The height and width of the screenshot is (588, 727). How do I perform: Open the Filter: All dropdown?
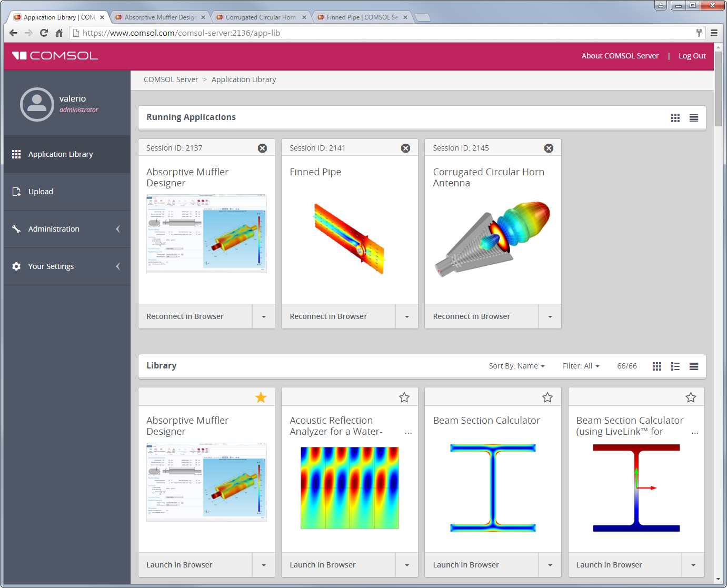[x=581, y=366]
